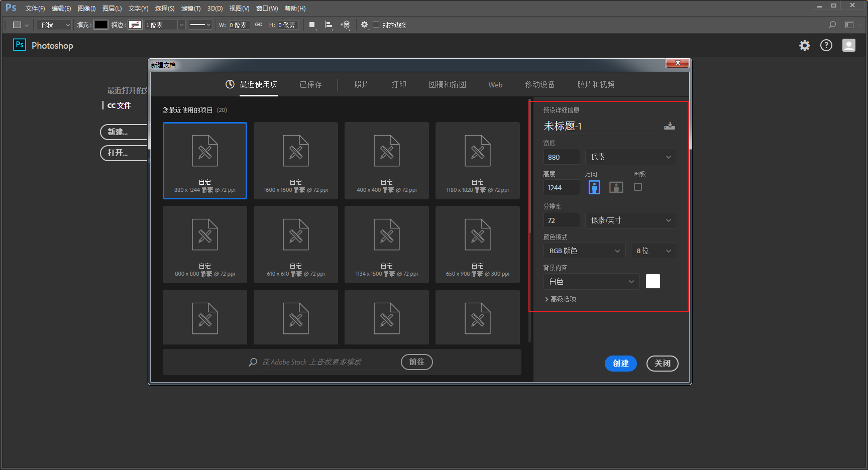Open the 窗口(W) menu

point(267,9)
